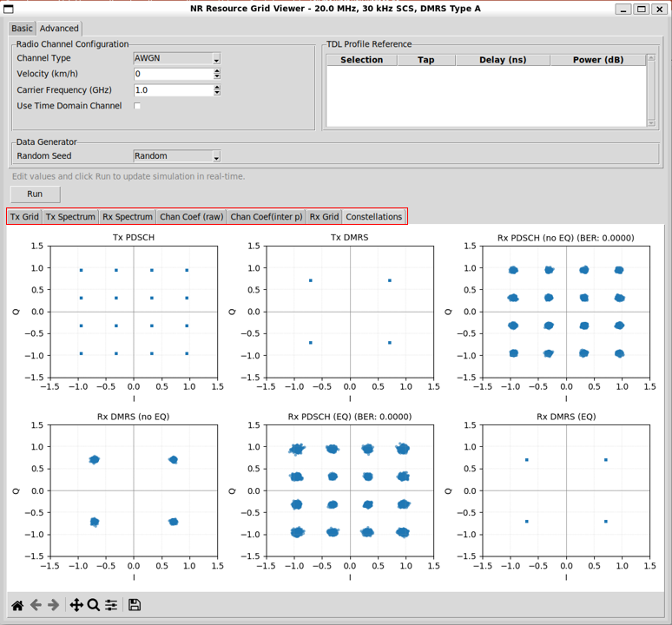Click the Power (dB) column header
This screenshot has width=672, height=625.
coord(598,60)
